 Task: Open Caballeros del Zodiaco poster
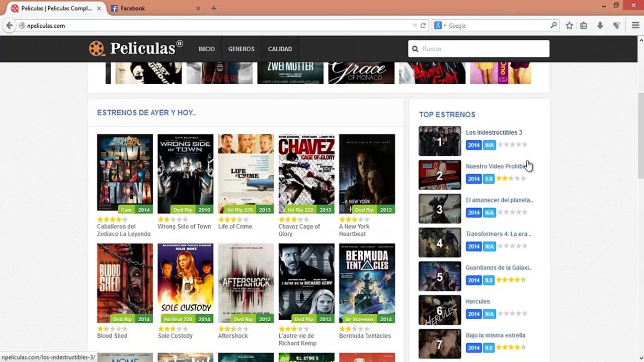pyautogui.click(x=125, y=173)
